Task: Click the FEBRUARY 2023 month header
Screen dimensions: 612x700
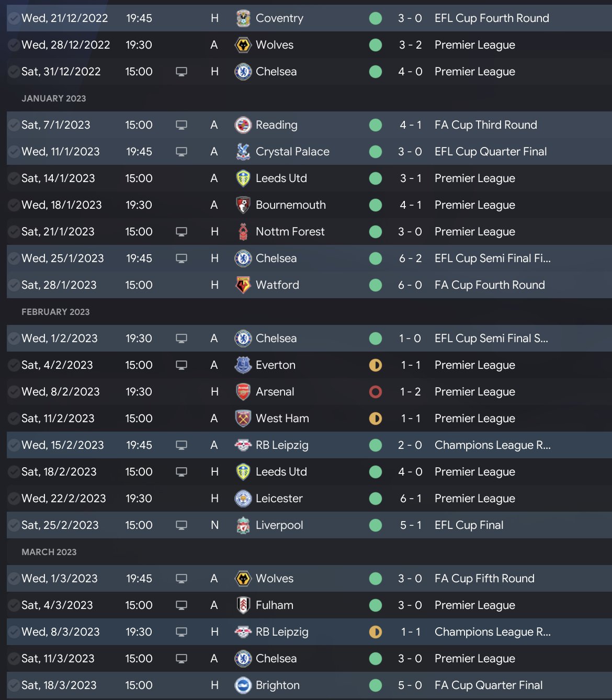Action: click(55, 312)
